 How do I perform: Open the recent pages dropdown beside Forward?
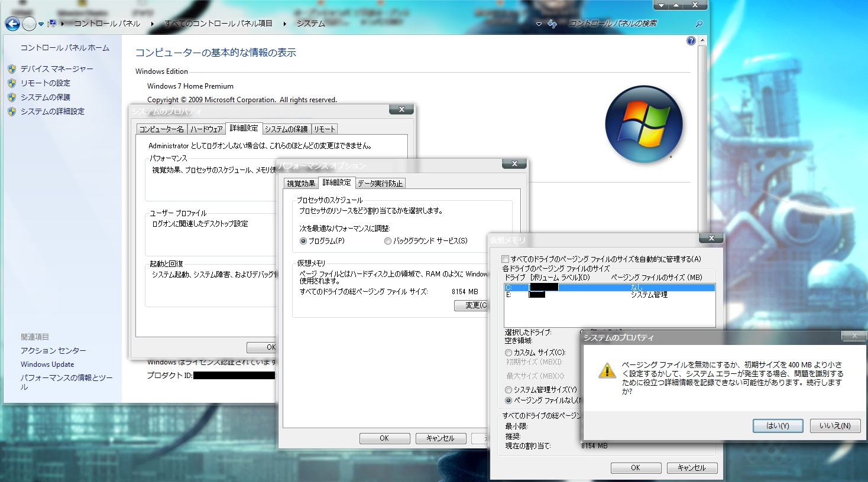[x=41, y=24]
